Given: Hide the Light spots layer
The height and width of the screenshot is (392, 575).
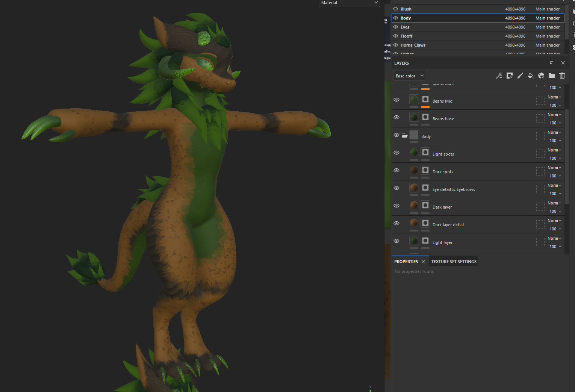Looking at the screenshot, I should pyautogui.click(x=396, y=153).
